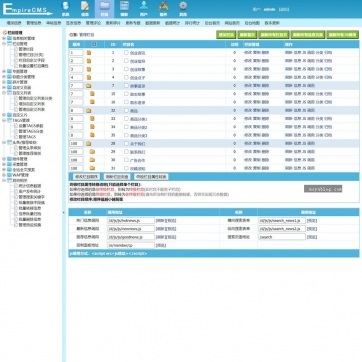Open the 系统 (System) icon in top bar
This screenshot has width=362, height=362.
click(x=66, y=8)
